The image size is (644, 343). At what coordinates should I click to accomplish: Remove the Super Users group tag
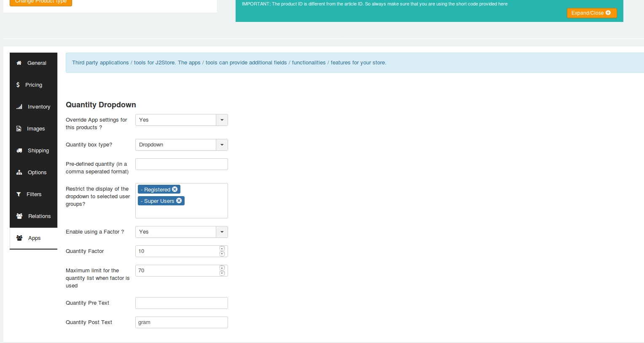pos(179,201)
